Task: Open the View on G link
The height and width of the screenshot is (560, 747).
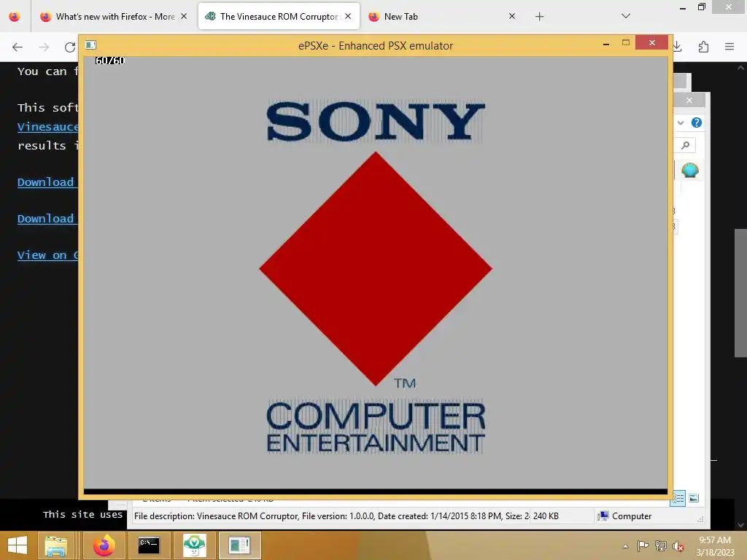Action: [x=47, y=255]
